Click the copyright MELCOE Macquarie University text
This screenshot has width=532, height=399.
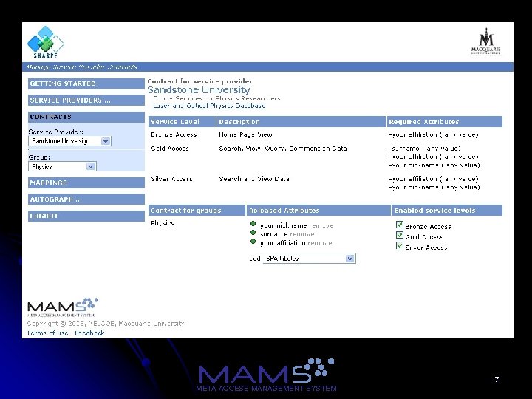[x=106, y=324]
